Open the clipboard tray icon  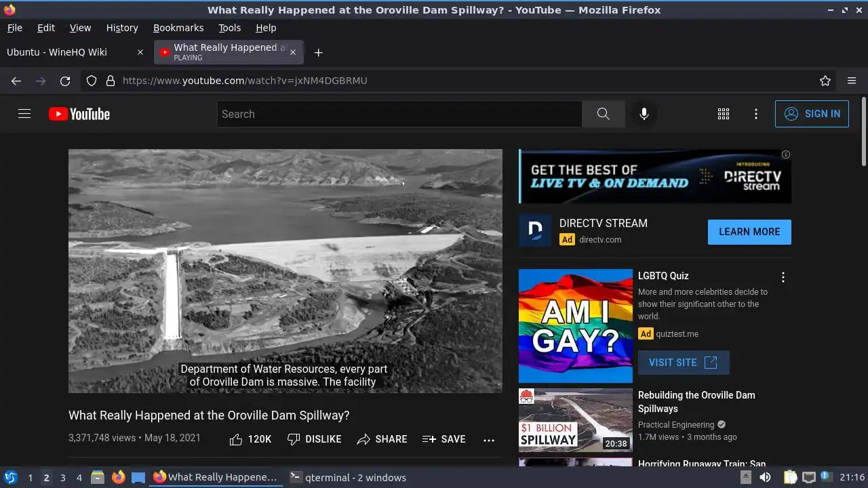pyautogui.click(x=789, y=477)
